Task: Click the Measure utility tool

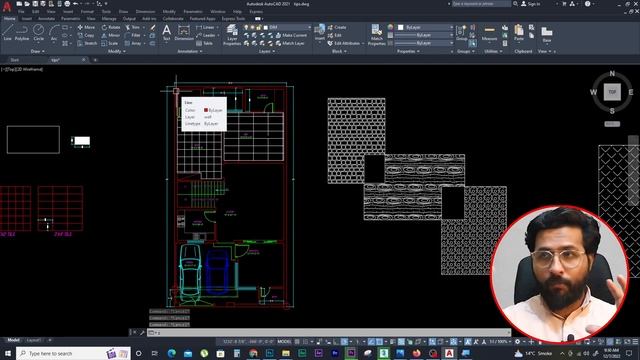Action: [489, 33]
